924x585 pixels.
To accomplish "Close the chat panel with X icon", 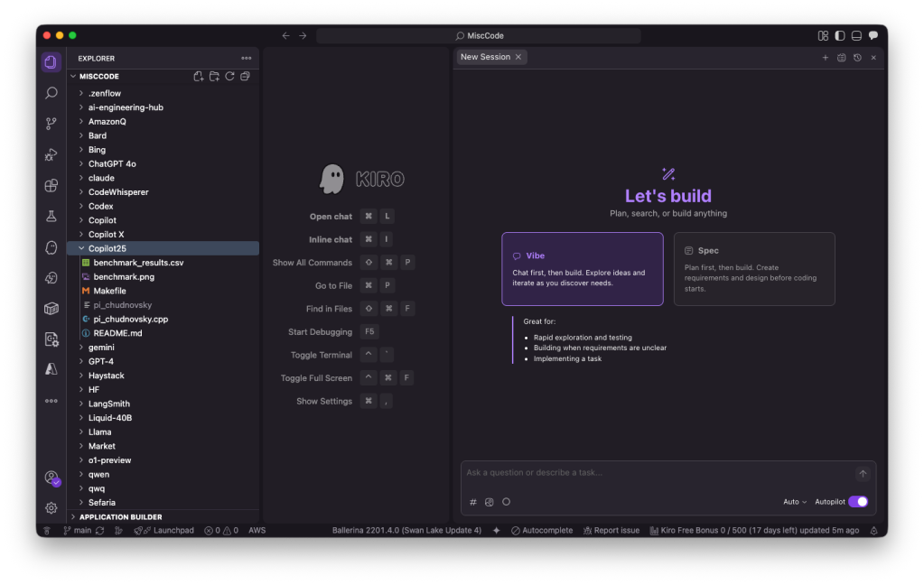I will coord(873,58).
